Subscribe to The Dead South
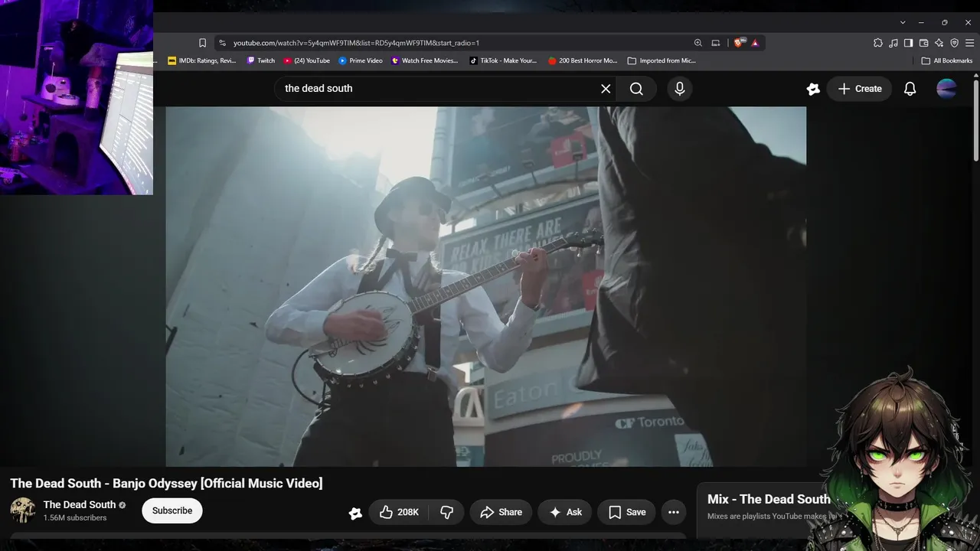The width and height of the screenshot is (980, 551). point(172,510)
